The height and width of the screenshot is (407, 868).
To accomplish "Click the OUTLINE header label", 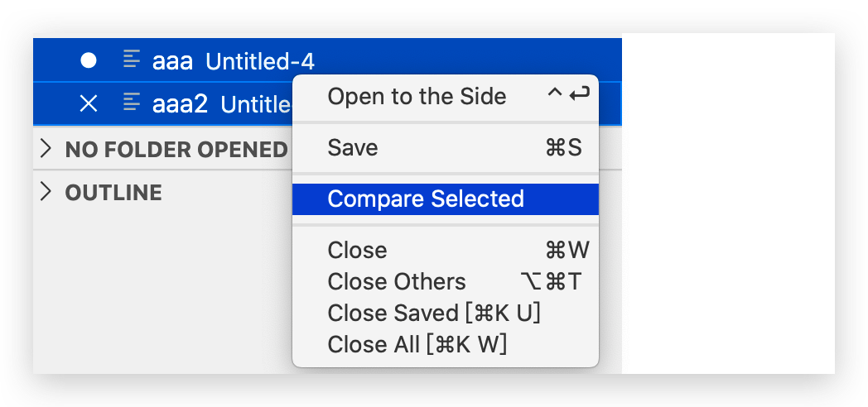I will point(113,194).
